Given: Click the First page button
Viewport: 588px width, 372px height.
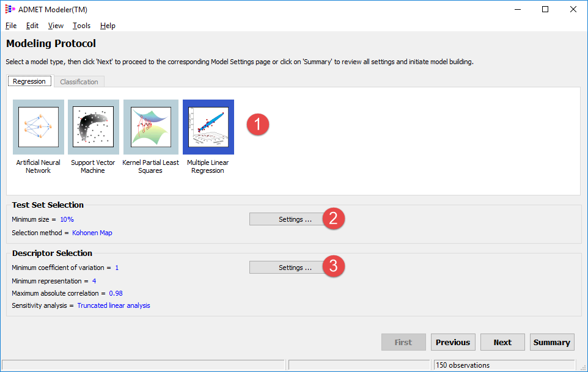Looking at the screenshot, I should 403,342.
